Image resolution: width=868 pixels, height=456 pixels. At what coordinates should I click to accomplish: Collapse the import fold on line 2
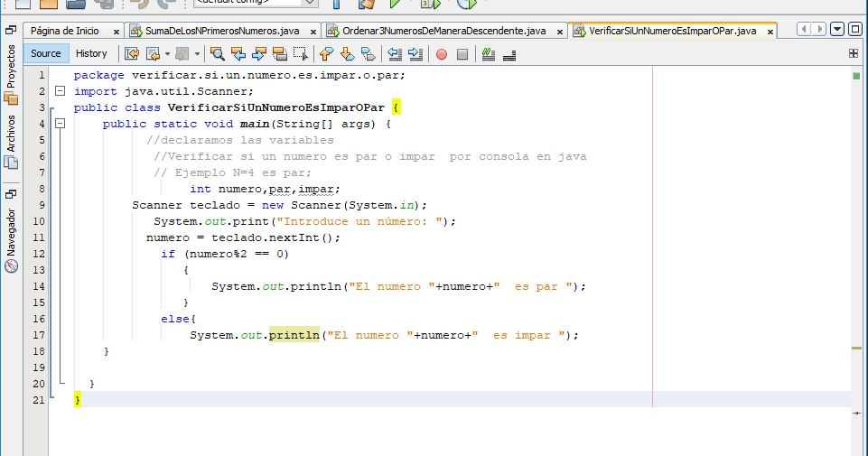(61, 91)
